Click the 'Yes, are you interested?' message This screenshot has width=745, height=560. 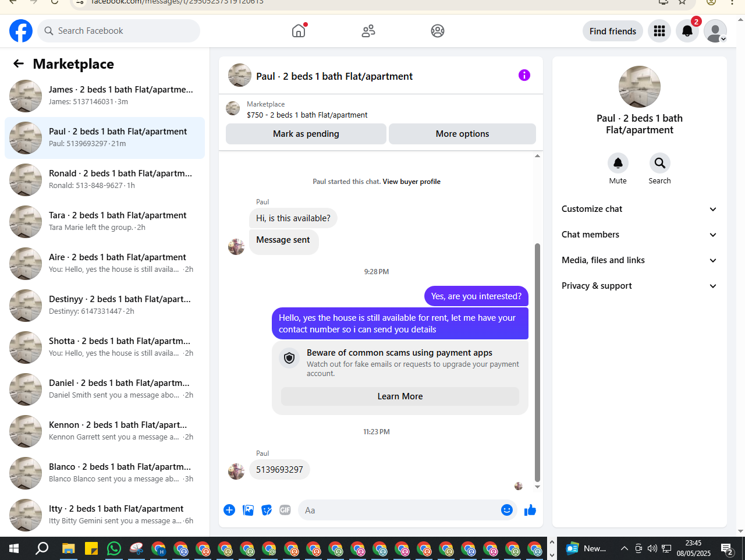pyautogui.click(x=476, y=296)
